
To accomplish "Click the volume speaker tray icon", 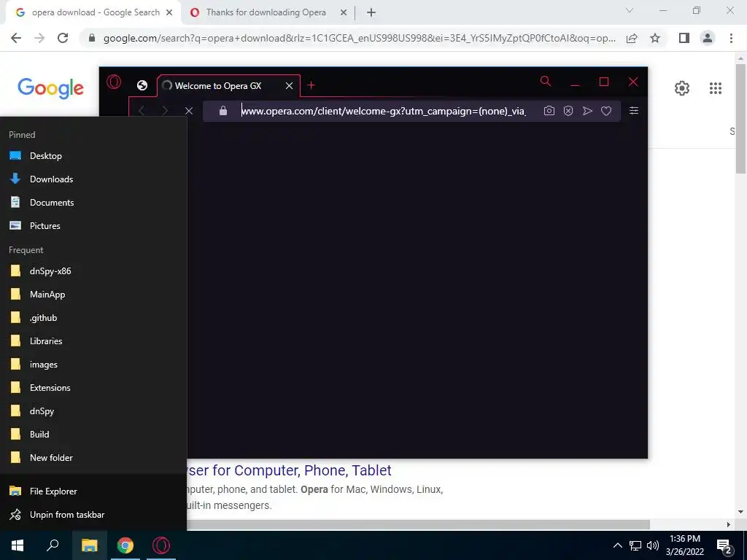I will [653, 545].
